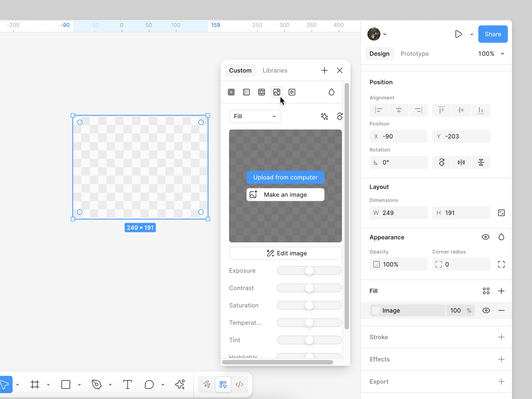
Task: Click the Make an image button
Action: pyautogui.click(x=285, y=195)
